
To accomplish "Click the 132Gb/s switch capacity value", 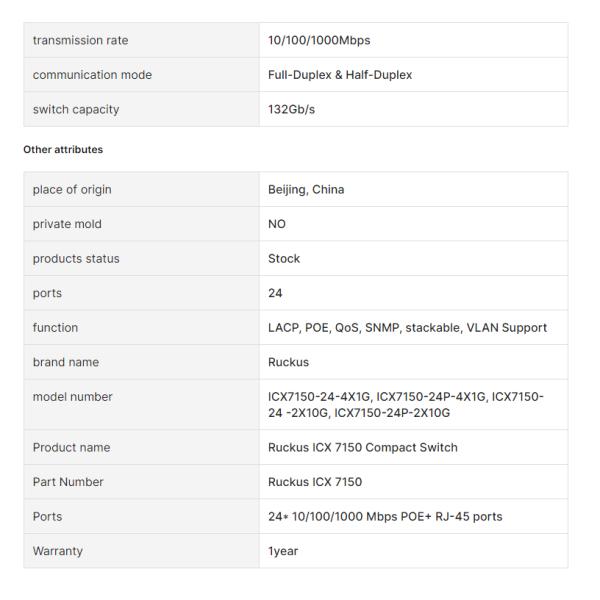I will (x=291, y=109).
